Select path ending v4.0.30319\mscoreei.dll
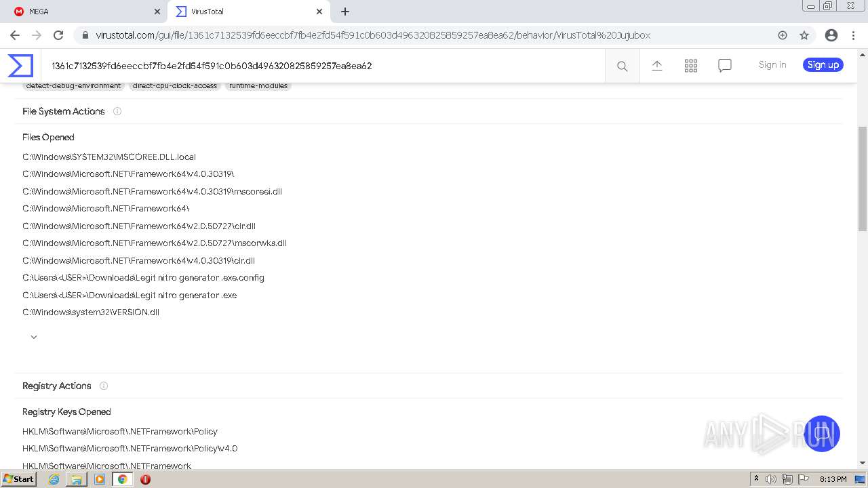 click(152, 191)
